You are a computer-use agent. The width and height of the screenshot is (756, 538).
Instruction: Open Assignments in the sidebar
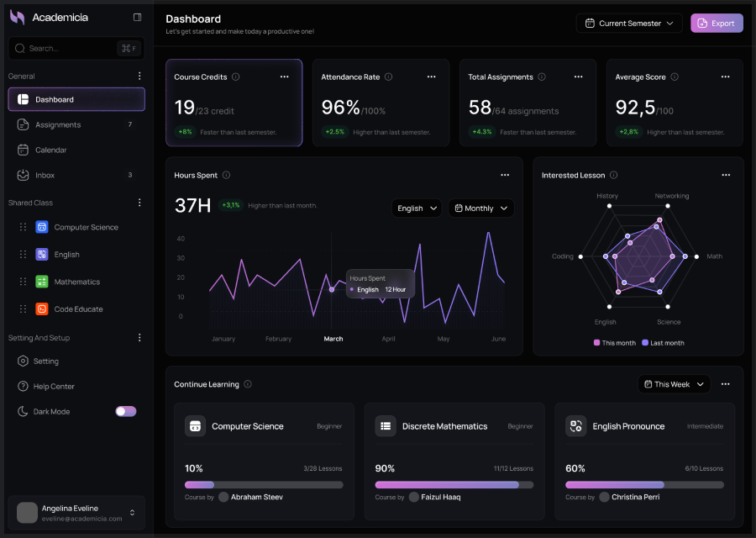click(58, 124)
